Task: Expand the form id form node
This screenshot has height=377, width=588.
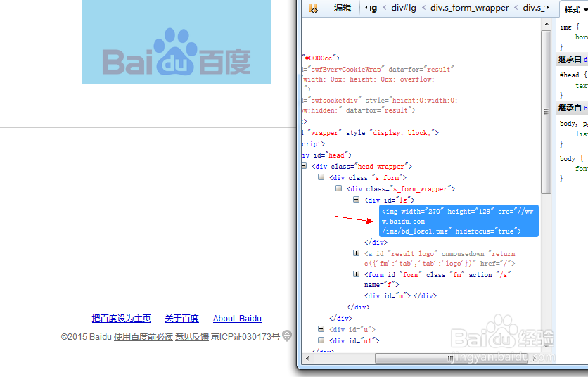Action: (x=357, y=274)
